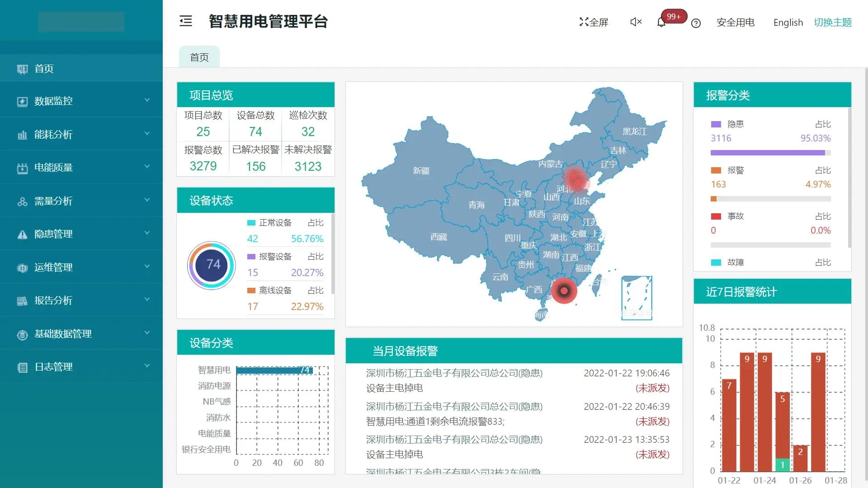This screenshot has height=488, width=868.
Task: Collapse sidebar with the hamburger menu icon
Action: [x=186, y=21]
